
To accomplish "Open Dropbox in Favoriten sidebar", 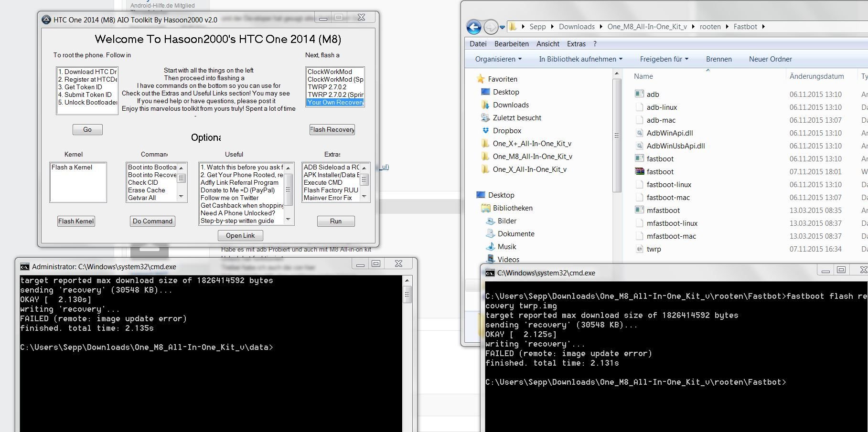I will (x=502, y=130).
